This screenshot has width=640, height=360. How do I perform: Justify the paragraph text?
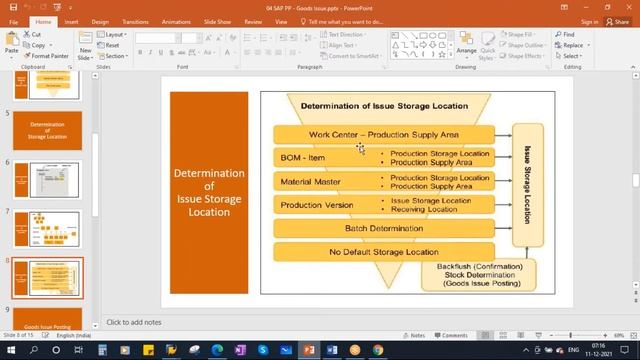click(278, 52)
